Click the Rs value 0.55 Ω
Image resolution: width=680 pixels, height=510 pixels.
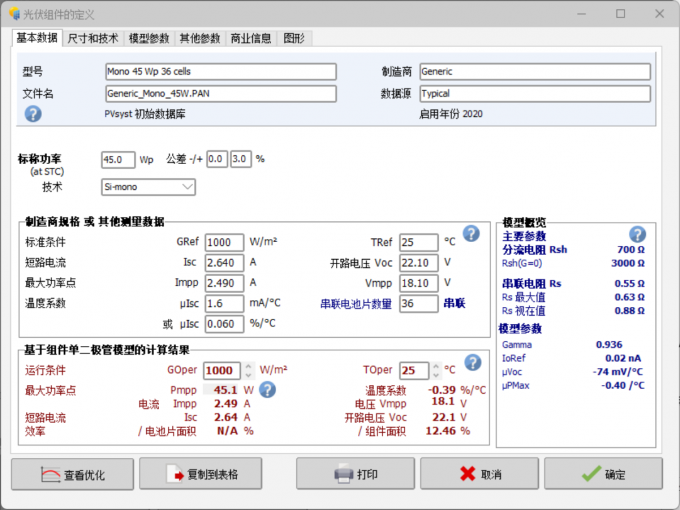click(630, 283)
